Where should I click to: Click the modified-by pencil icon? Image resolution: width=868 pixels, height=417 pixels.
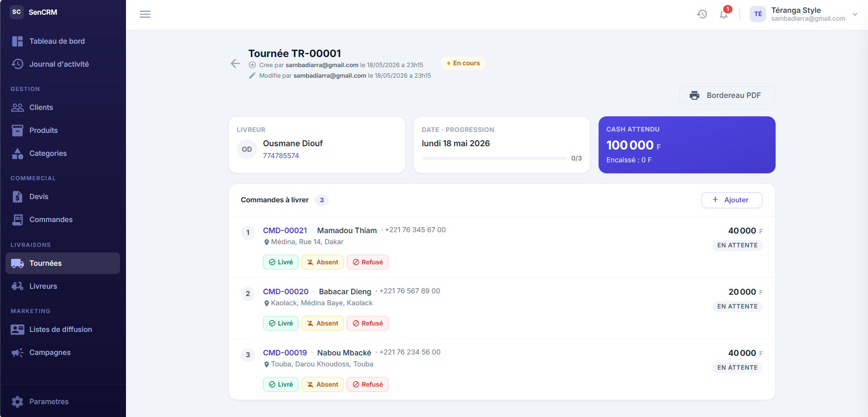[x=252, y=75]
